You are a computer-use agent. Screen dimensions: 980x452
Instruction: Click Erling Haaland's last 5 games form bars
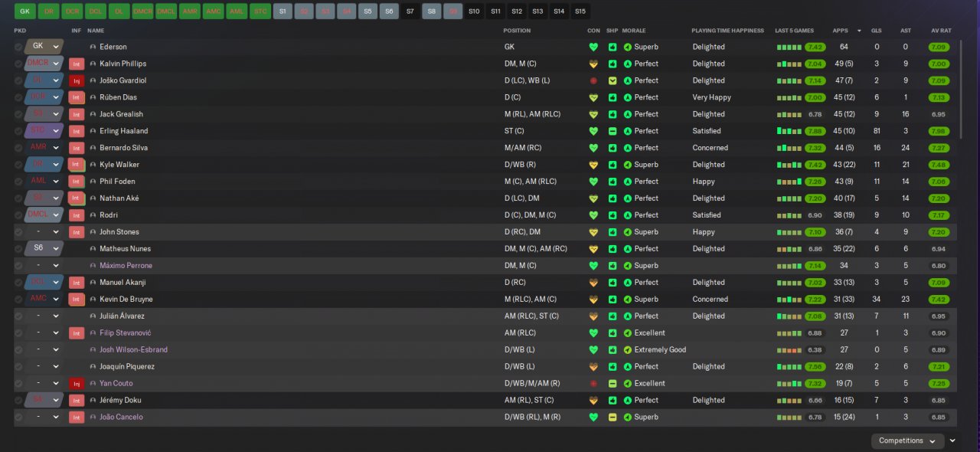click(789, 130)
